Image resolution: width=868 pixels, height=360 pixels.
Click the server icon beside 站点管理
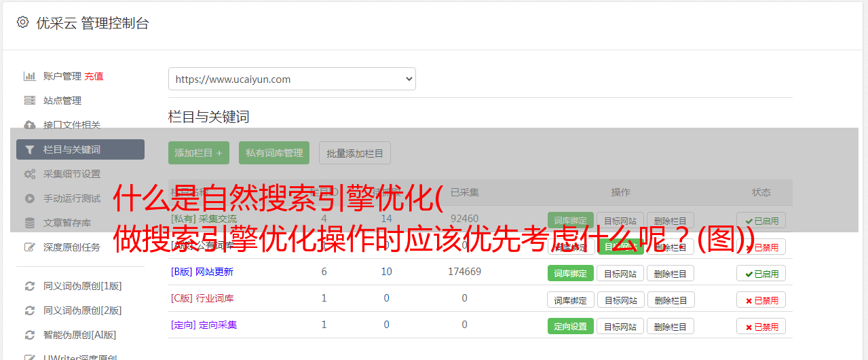pyautogui.click(x=30, y=101)
